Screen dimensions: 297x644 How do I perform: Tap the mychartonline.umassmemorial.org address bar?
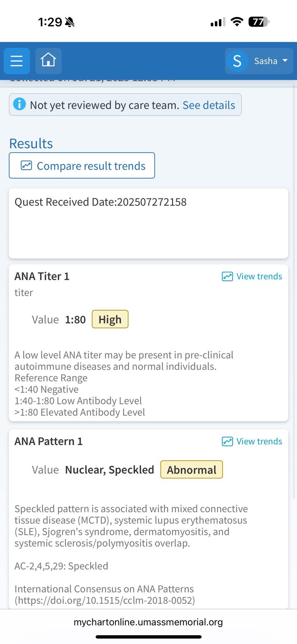[148, 622]
